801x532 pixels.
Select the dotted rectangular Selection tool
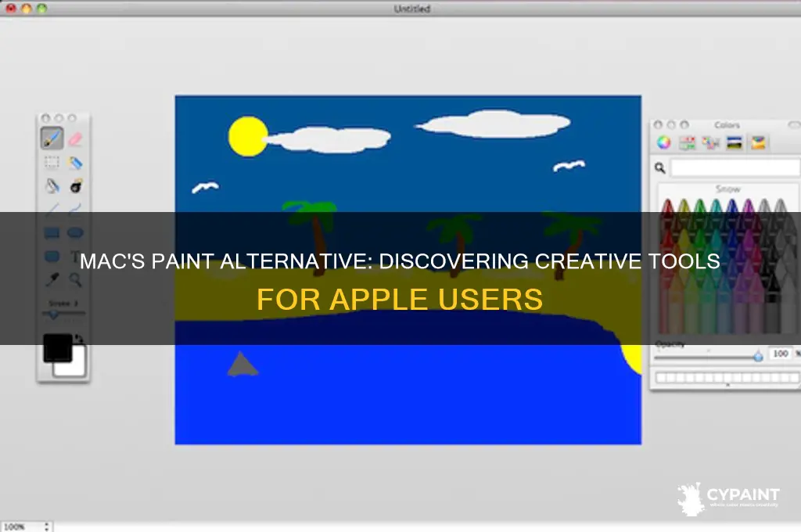52,163
